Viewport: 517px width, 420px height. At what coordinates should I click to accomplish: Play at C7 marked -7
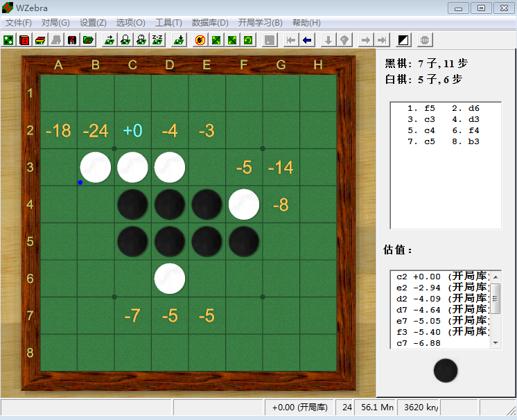coord(132,315)
